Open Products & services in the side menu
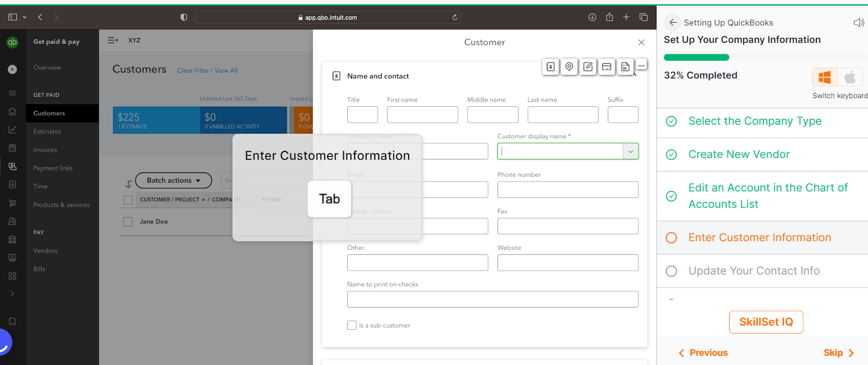 click(61, 205)
